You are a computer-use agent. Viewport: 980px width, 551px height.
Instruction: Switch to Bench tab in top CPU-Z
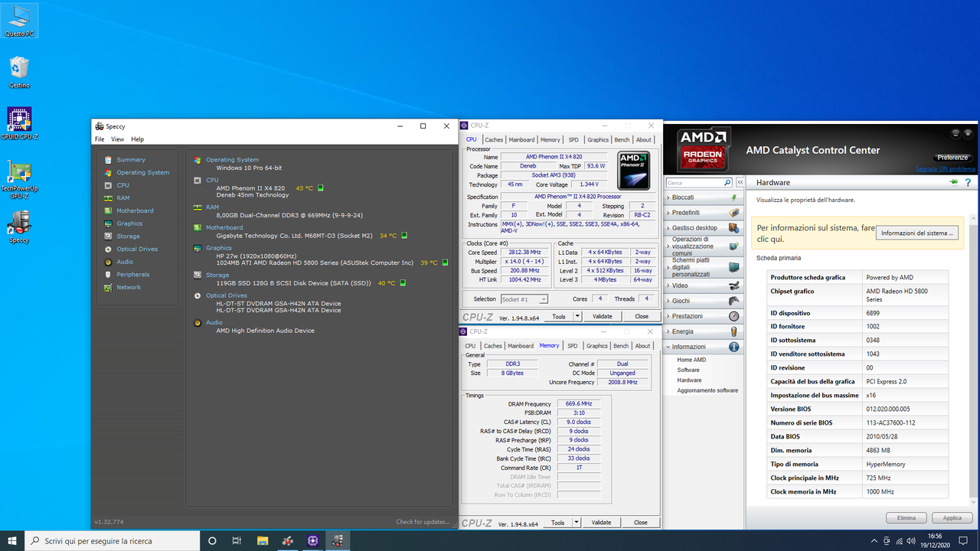coord(622,139)
